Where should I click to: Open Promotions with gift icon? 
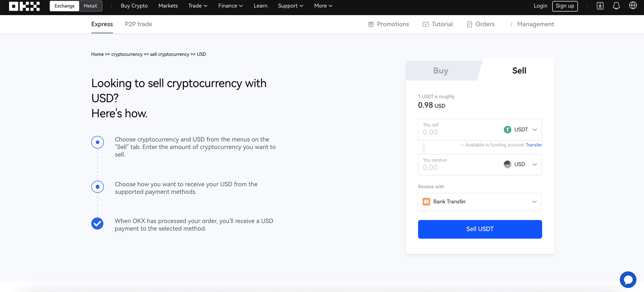388,24
